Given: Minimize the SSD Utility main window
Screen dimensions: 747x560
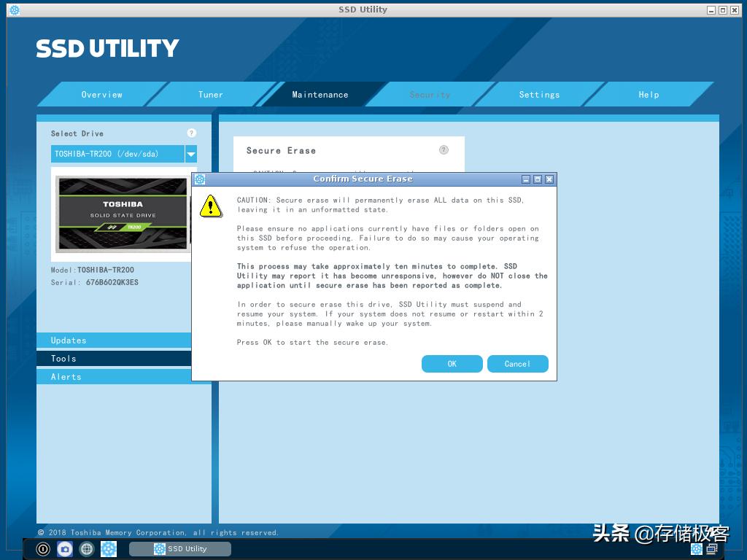Looking at the screenshot, I should [711, 10].
